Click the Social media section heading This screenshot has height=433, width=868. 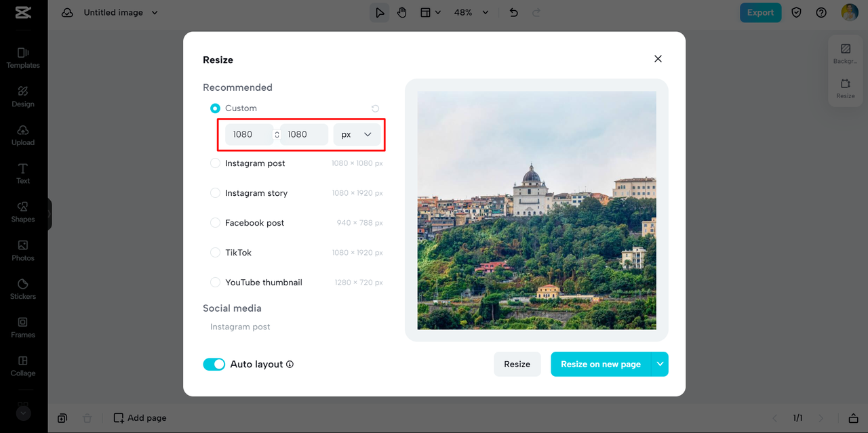click(232, 308)
